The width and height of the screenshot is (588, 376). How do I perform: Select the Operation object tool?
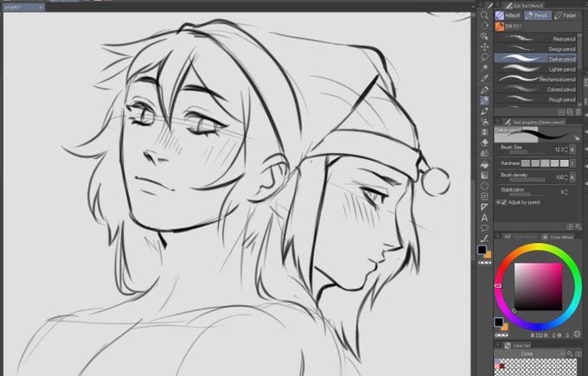(484, 36)
